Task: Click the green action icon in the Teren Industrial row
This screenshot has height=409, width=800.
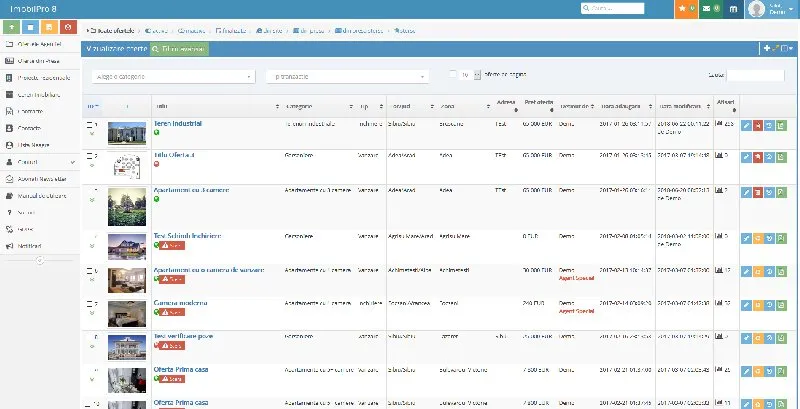Action: click(x=781, y=125)
